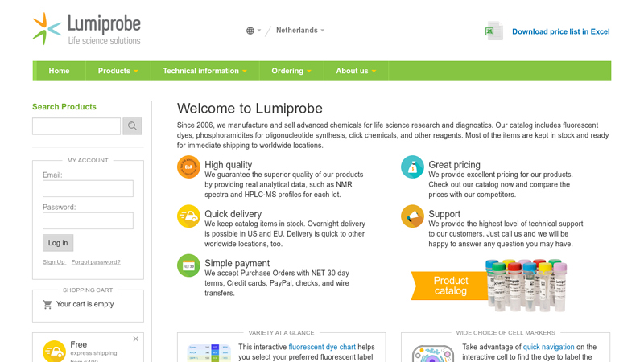The height and width of the screenshot is (362, 644).
Task: Expand the Products menu
Action: coord(118,71)
